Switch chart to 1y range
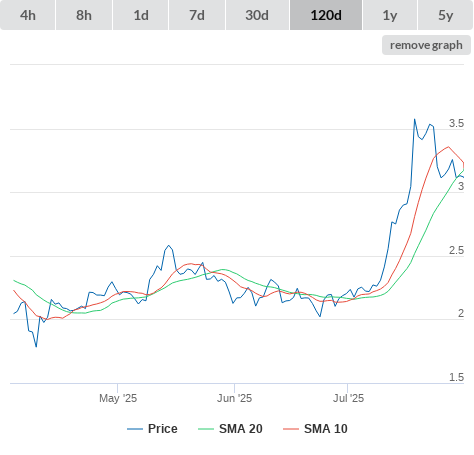Image resolution: width=474 pixels, height=455 pixels. pyautogui.click(x=390, y=15)
